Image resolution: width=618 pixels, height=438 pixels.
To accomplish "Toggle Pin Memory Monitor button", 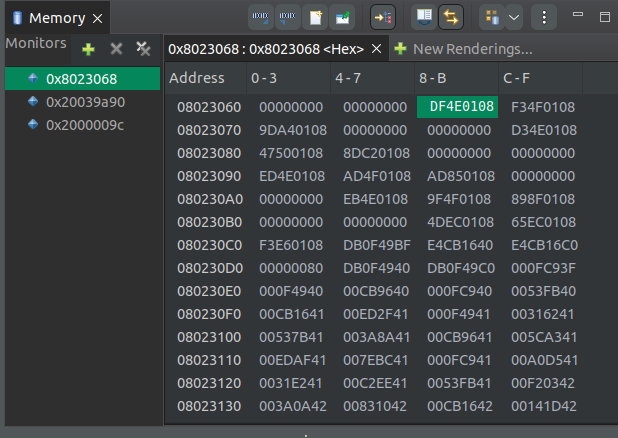I will click(x=383, y=17).
